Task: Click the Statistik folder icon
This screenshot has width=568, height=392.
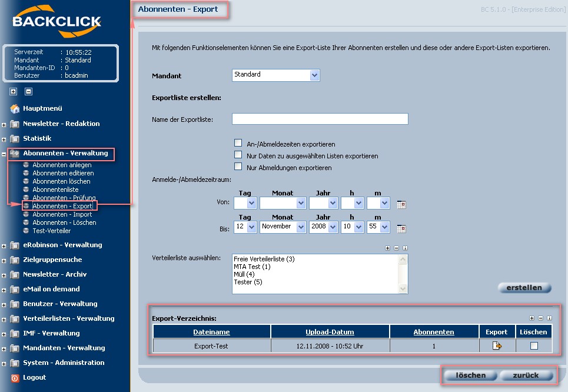Action: pyautogui.click(x=15, y=139)
